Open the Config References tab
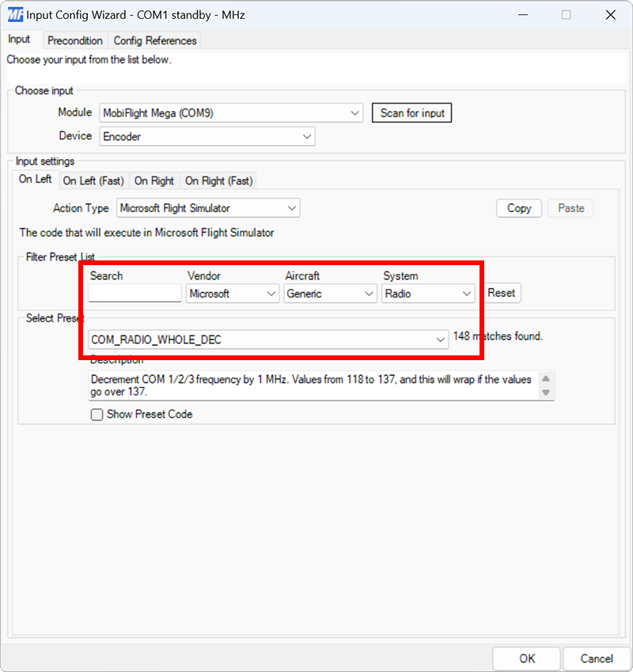This screenshot has height=672, width=633. click(x=155, y=40)
